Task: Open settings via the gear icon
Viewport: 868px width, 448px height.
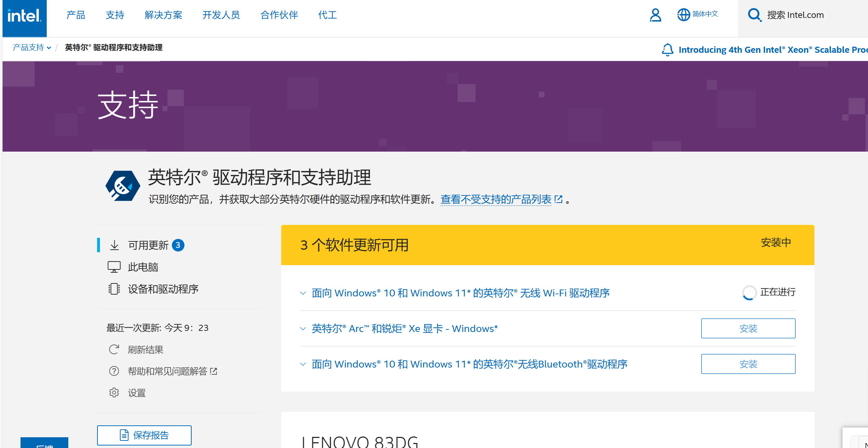Action: click(x=114, y=392)
